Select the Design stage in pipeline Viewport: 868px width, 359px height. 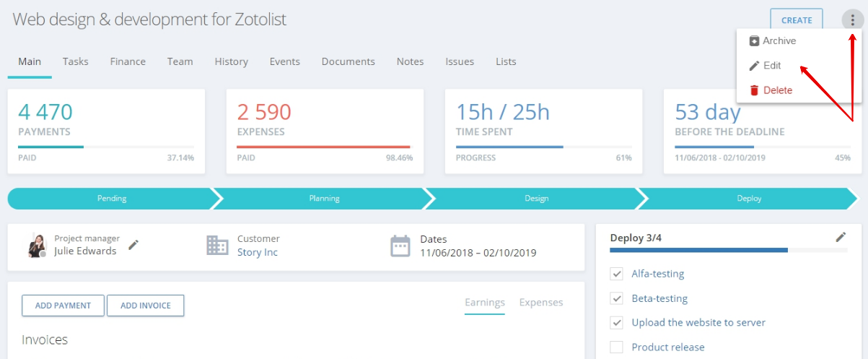pyautogui.click(x=536, y=198)
